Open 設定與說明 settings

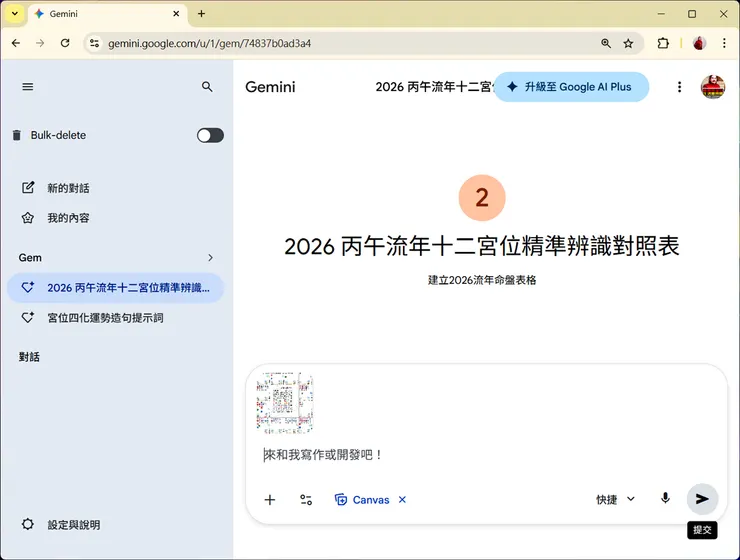click(74, 525)
